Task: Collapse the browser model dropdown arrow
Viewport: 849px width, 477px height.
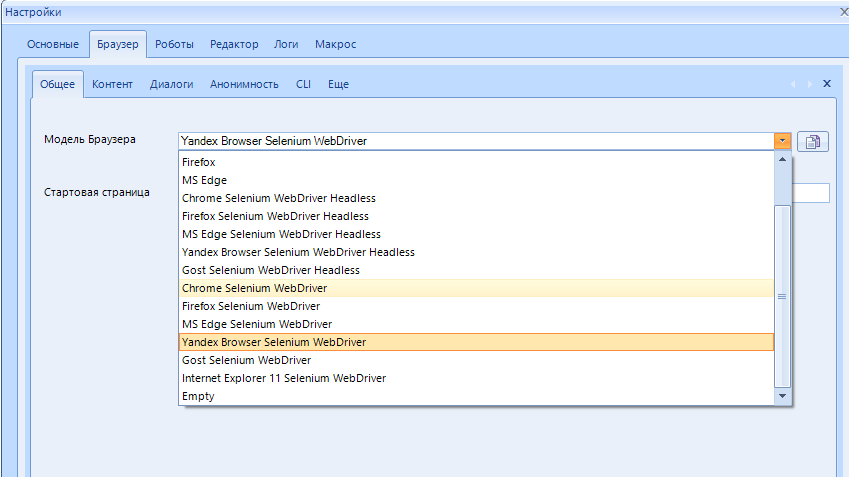Action: [x=782, y=142]
